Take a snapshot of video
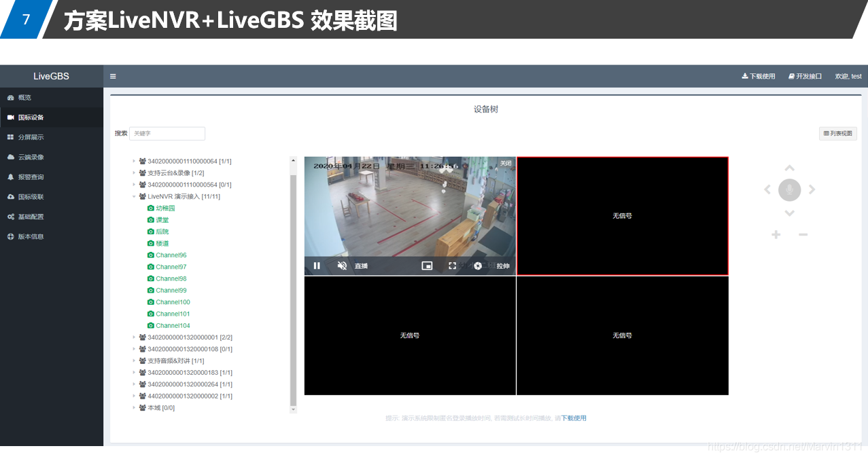This screenshot has height=459, width=868. [478, 265]
